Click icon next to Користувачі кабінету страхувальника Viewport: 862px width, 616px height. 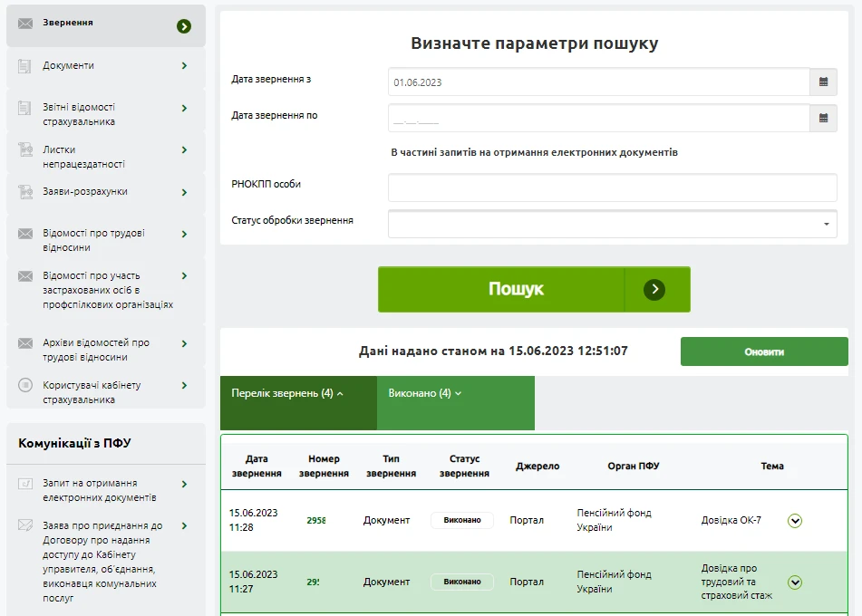25,386
